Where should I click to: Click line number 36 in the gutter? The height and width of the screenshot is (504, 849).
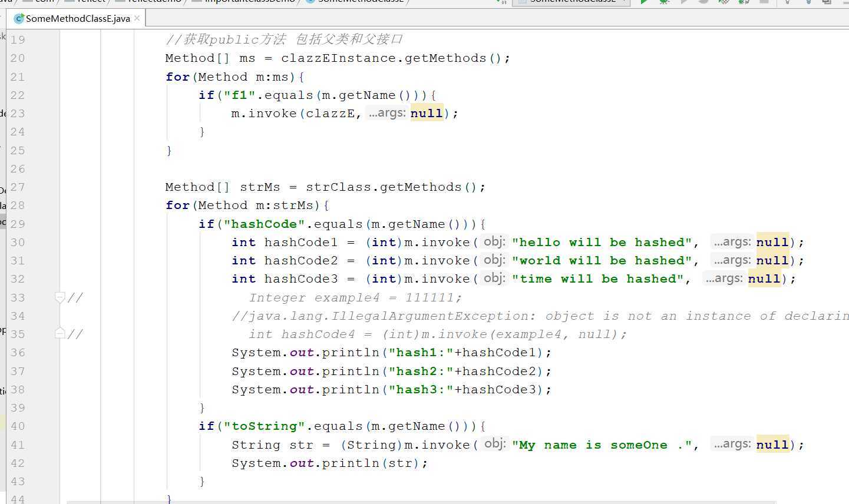[18, 352]
